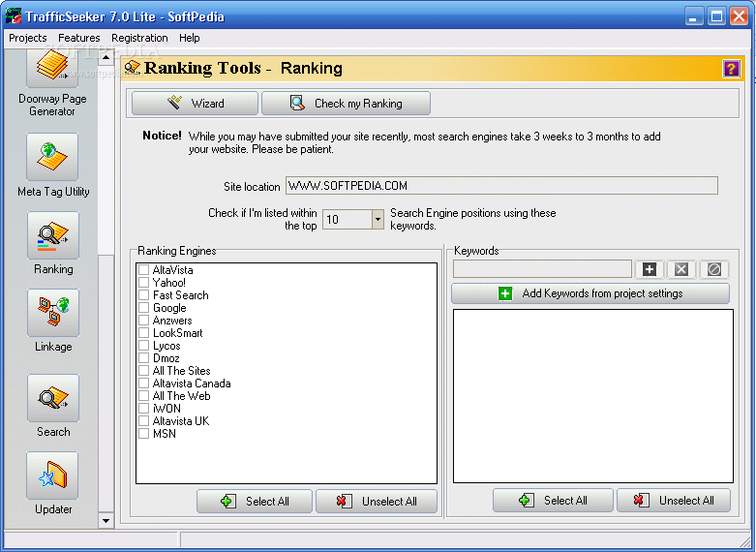Click the clear keywords circle-slash icon button

click(714, 269)
